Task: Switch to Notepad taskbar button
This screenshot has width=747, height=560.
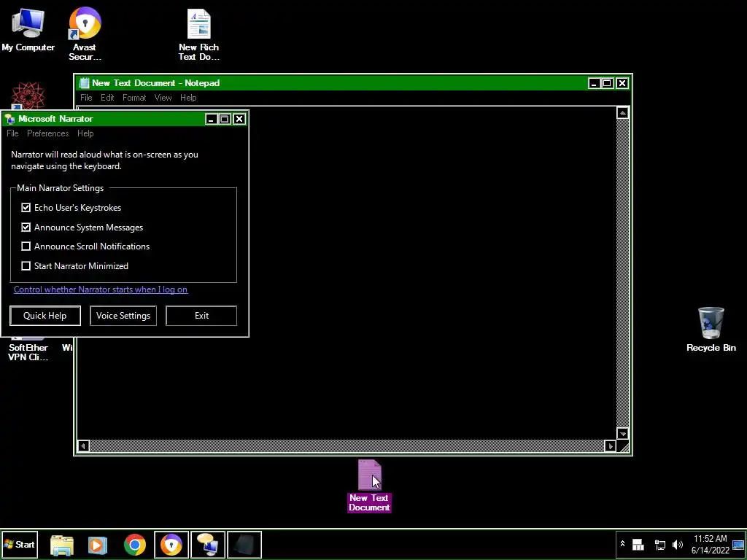Action: pos(244,545)
